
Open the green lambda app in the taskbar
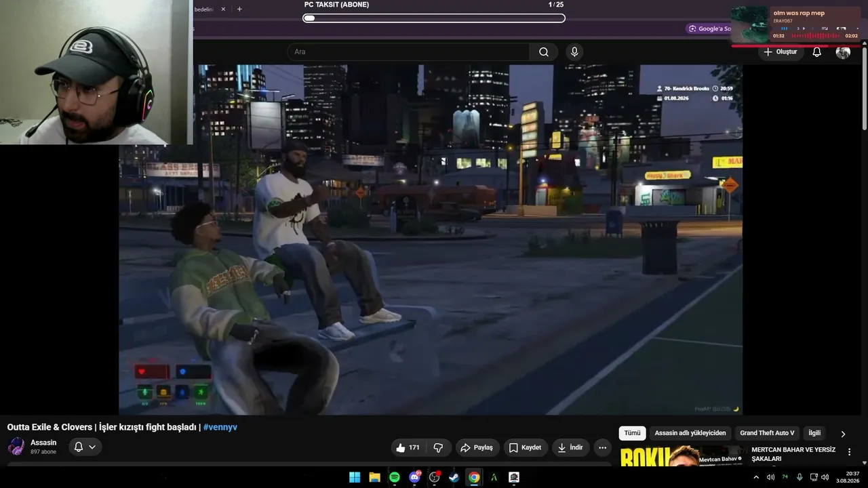point(494,477)
